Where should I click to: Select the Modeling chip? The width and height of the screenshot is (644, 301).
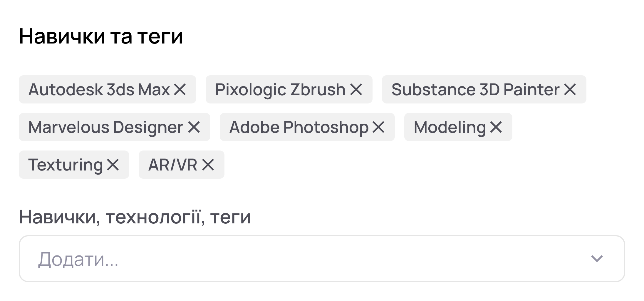(450, 127)
